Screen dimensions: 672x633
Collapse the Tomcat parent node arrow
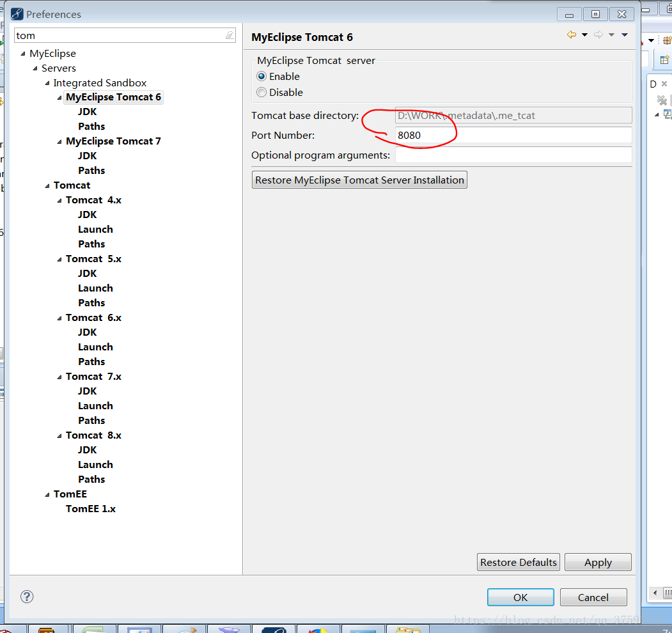[x=47, y=186]
